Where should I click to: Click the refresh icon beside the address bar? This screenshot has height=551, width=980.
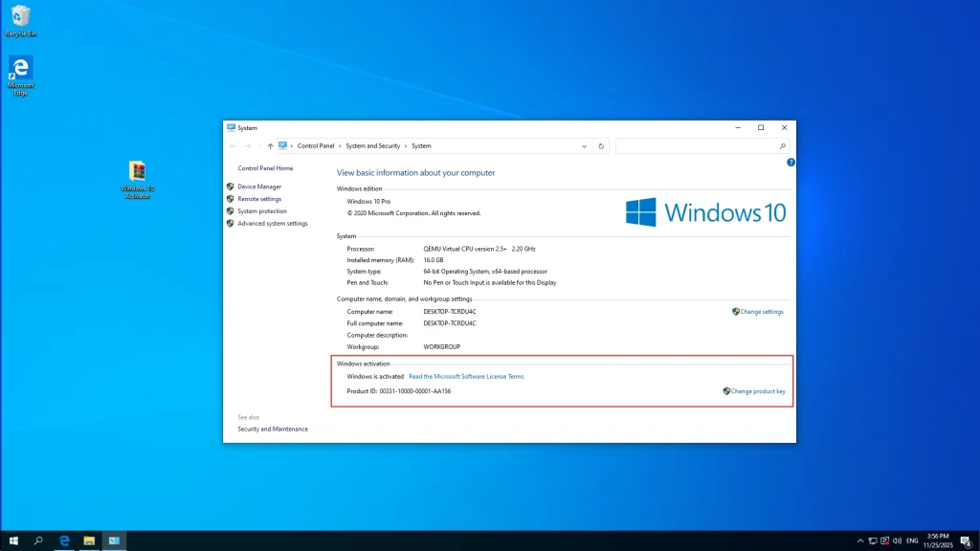pos(601,145)
